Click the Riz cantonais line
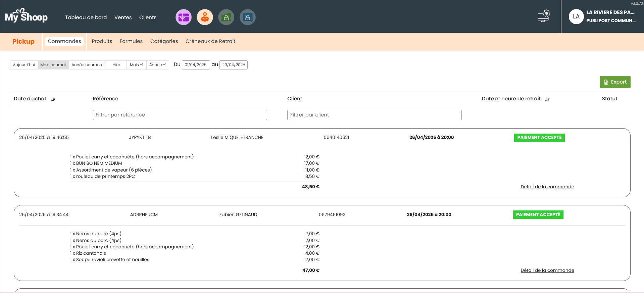Viewport: 644px width, 293px height. [88, 253]
